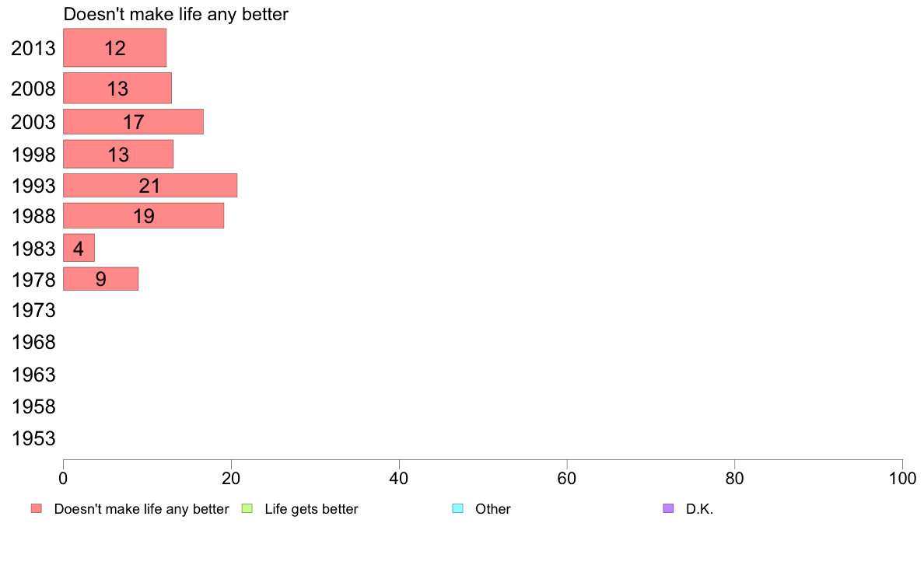
Task: Click the 1973 year axis label
Action: coord(33,310)
